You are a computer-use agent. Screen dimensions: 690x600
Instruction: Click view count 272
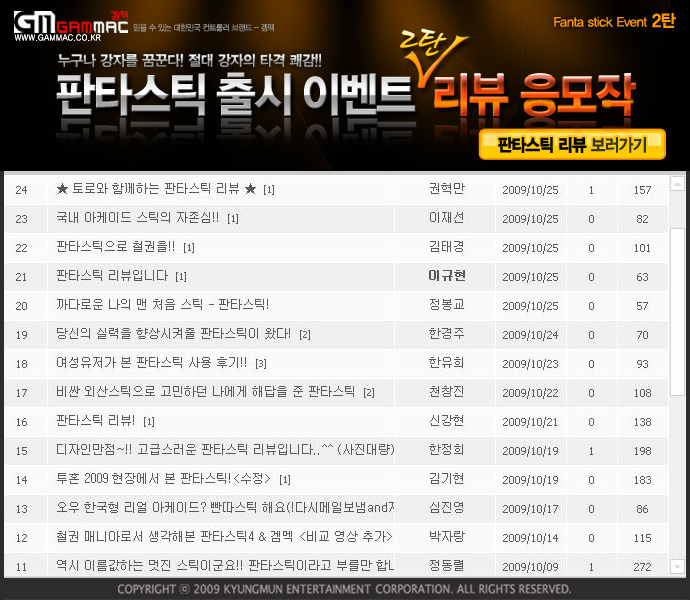tap(642, 567)
